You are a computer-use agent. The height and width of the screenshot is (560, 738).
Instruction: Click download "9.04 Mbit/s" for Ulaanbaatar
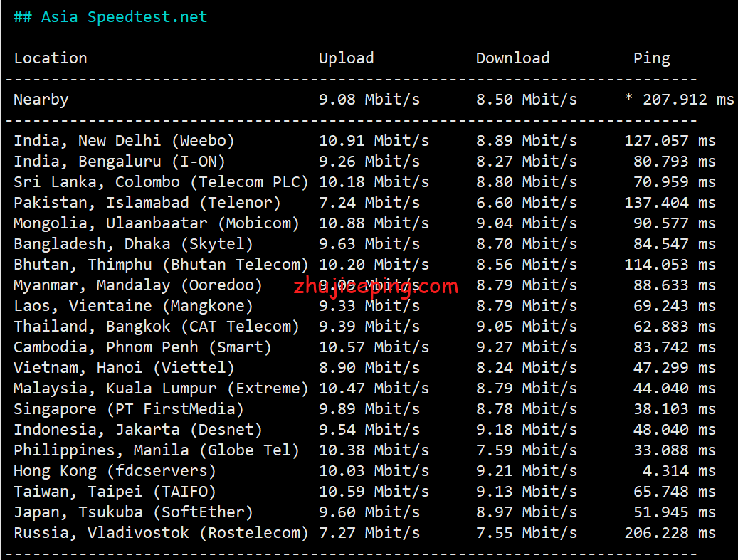(526, 223)
